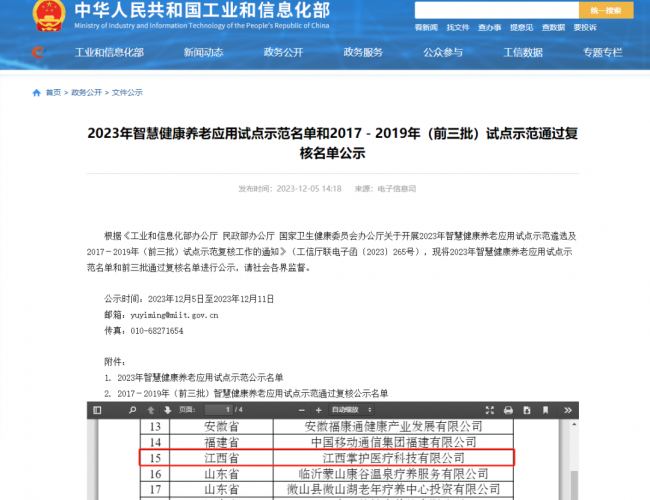This screenshot has width=650, height=500.
Task: Click the PDF bookmark current view icon
Action: [546, 410]
